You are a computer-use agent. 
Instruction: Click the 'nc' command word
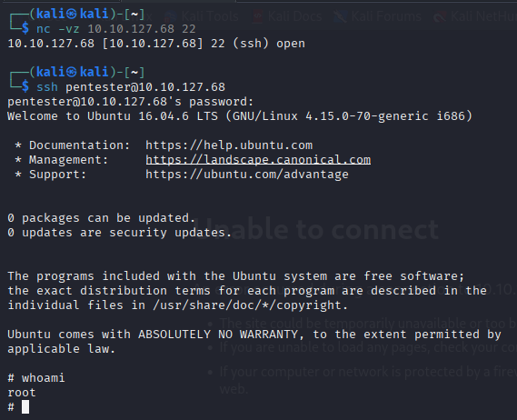click(44, 29)
